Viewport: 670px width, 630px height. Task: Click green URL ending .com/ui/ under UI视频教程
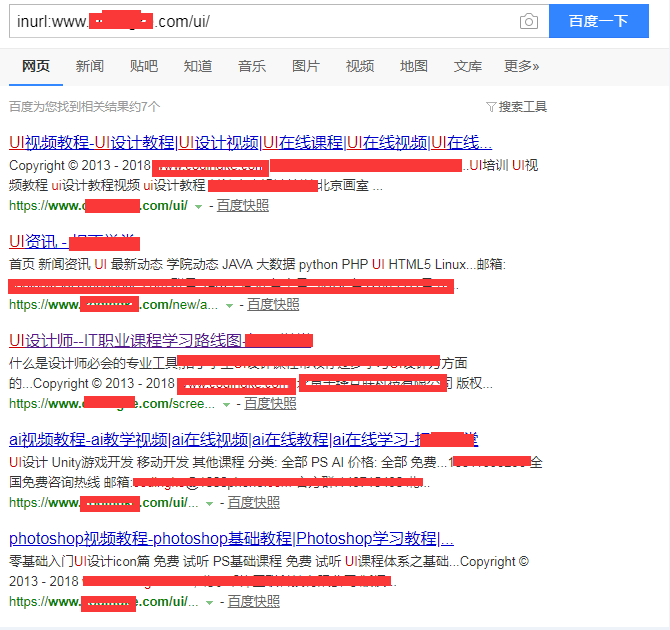coord(98,206)
